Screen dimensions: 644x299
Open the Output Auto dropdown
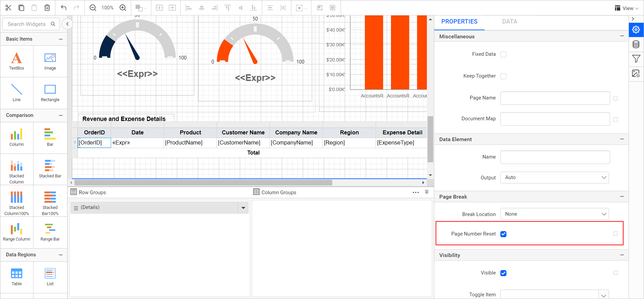[x=554, y=177]
